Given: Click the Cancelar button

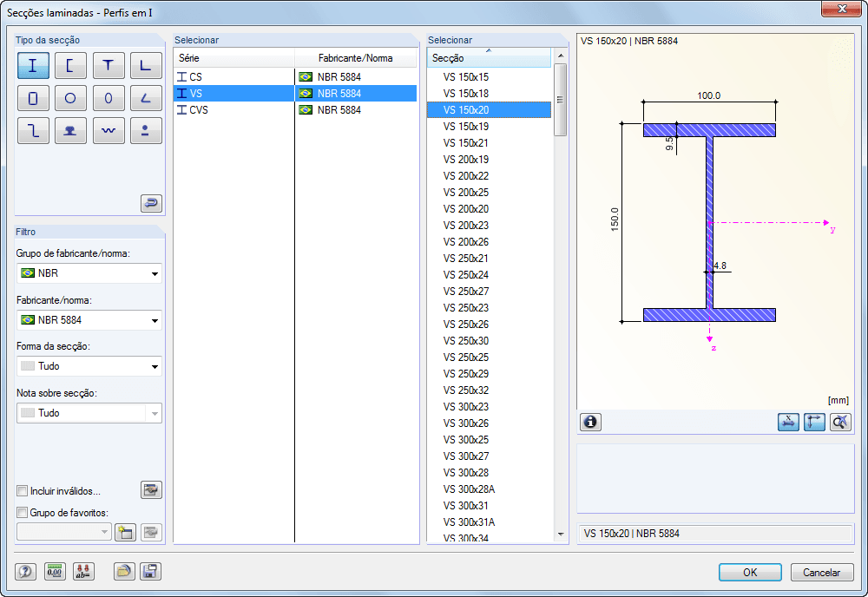Looking at the screenshot, I should 822,572.
